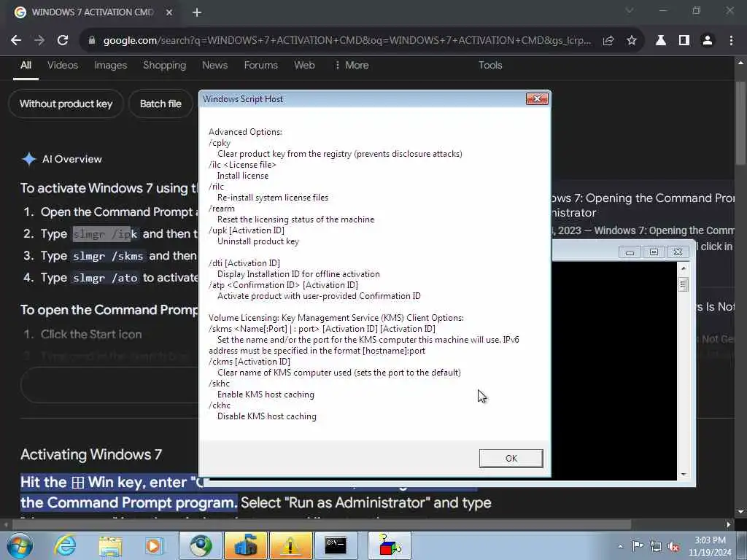Close the Windows Script Host dialog
This screenshot has width=747, height=560.
[x=537, y=98]
